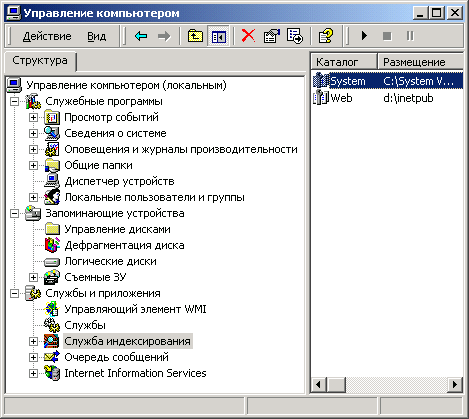The height and width of the screenshot is (419, 469).
Task: Click the red Delete X icon
Action: (248, 36)
